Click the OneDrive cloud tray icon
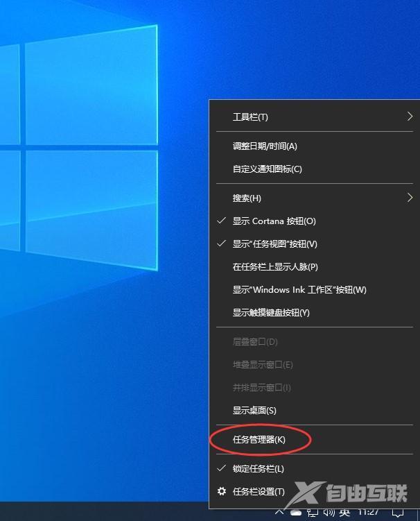Image resolution: width=420 pixels, height=521 pixels. [295, 513]
